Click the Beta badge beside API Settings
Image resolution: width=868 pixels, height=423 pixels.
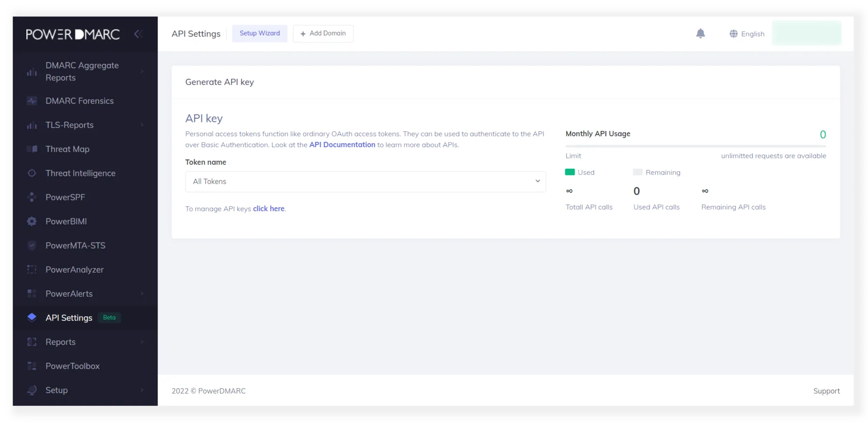109,317
